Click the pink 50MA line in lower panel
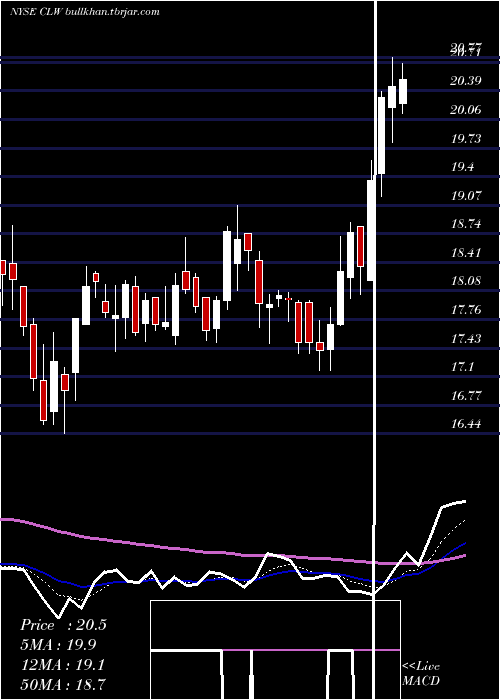The image size is (500, 700). pyautogui.click(x=232, y=554)
